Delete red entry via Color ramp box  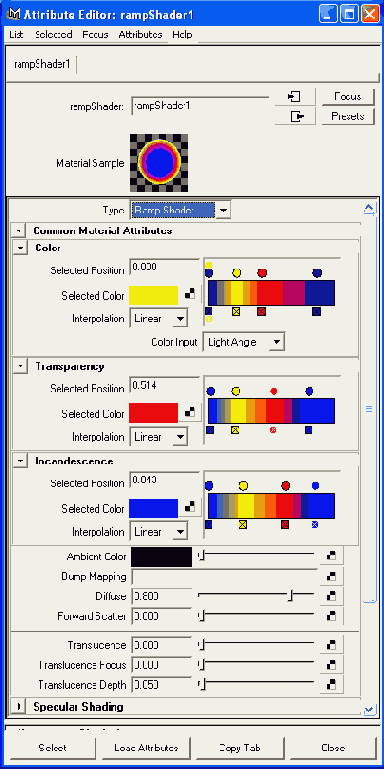click(x=261, y=311)
